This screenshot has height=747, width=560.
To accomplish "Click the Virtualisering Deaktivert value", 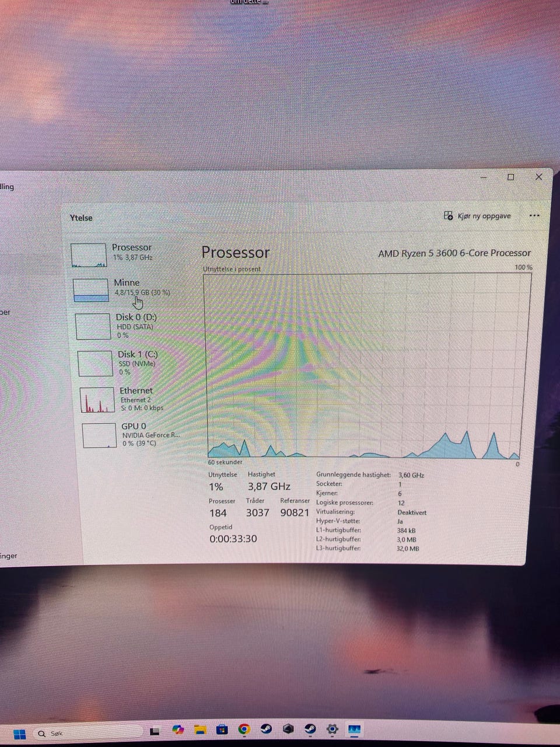I will click(412, 512).
